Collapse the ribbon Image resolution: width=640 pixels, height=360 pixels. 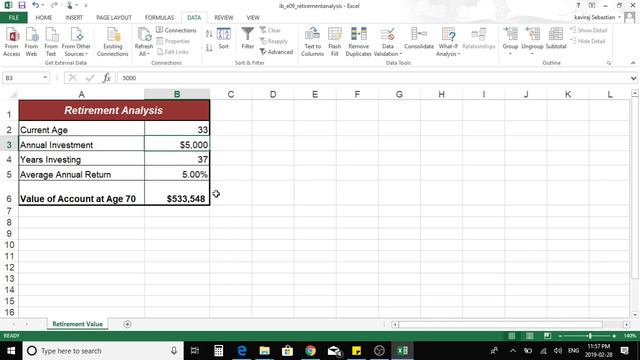(x=633, y=63)
